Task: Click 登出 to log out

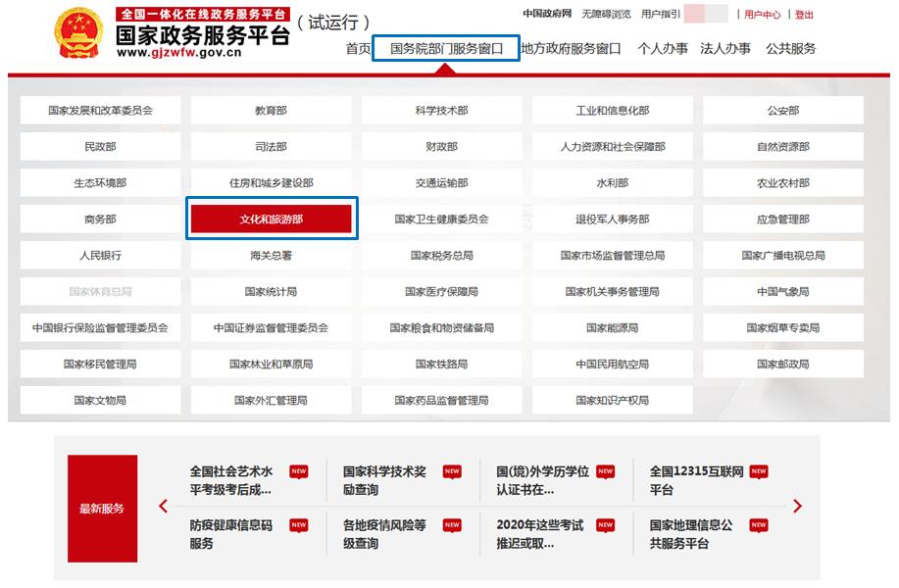Action: tap(804, 15)
